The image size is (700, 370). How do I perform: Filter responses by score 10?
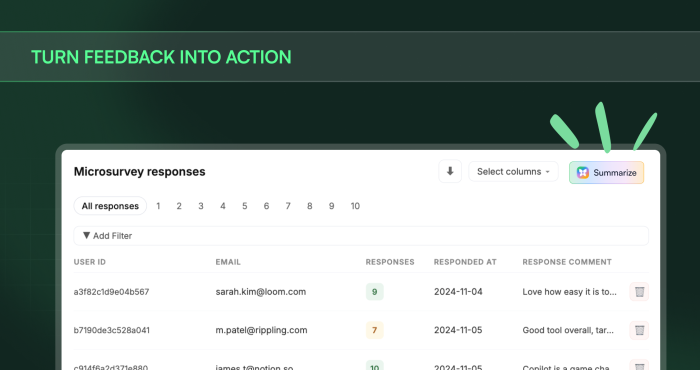355,206
